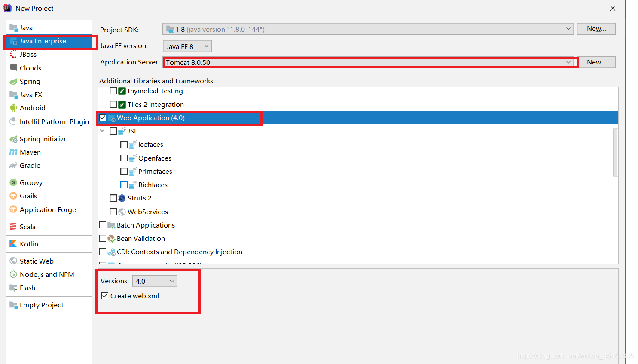Close the New Project dialog
Viewport: 638px width, 364px height.
coord(613,8)
